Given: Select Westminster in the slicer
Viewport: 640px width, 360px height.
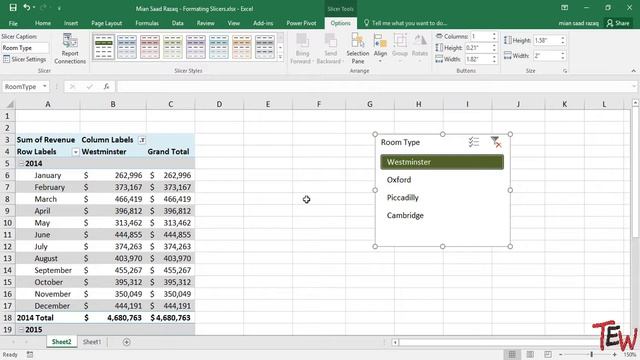Looking at the screenshot, I should 442,162.
